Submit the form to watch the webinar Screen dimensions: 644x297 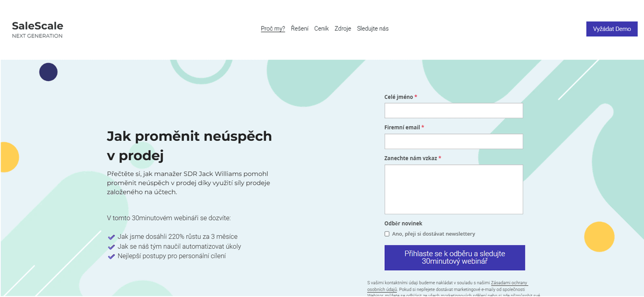(x=455, y=258)
